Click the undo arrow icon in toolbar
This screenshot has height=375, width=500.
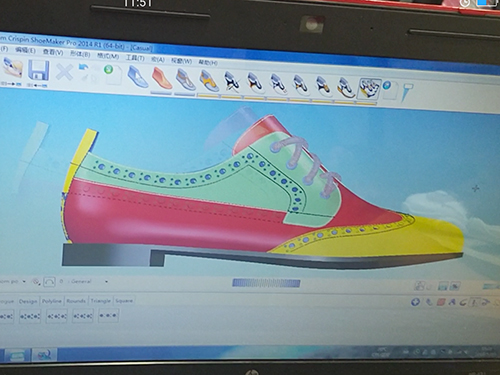(83, 67)
